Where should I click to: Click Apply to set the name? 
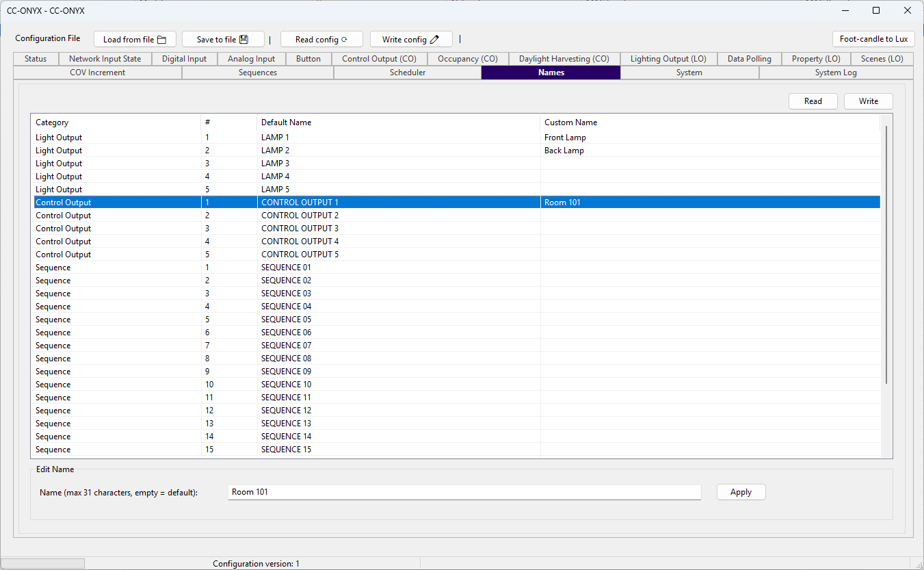pyautogui.click(x=741, y=492)
